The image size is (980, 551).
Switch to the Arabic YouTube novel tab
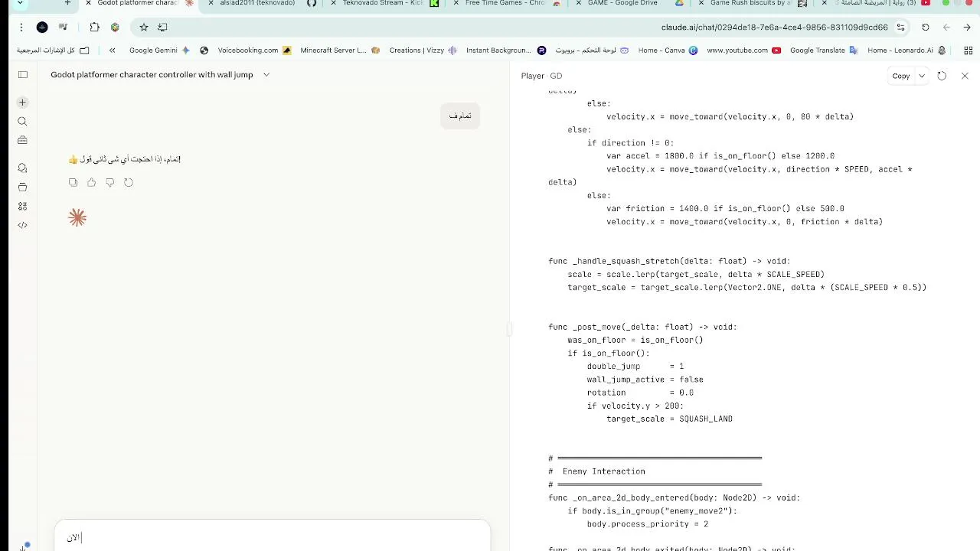point(878,3)
